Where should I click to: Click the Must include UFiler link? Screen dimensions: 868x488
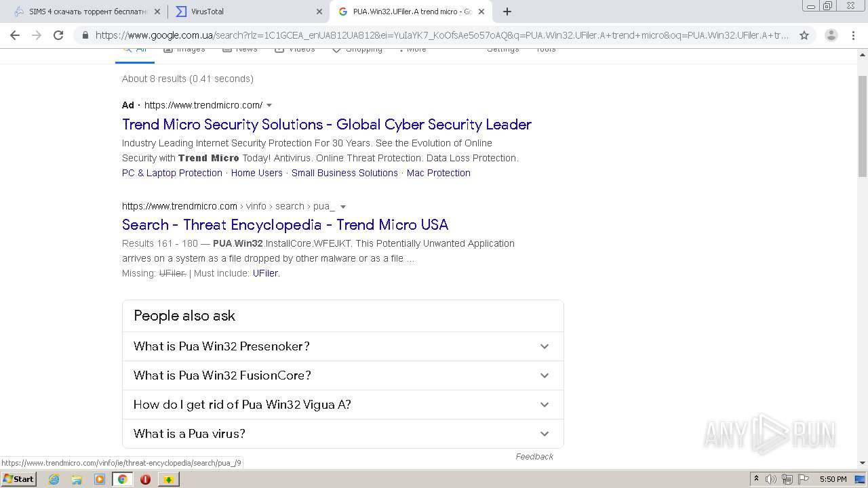pyautogui.click(x=266, y=273)
